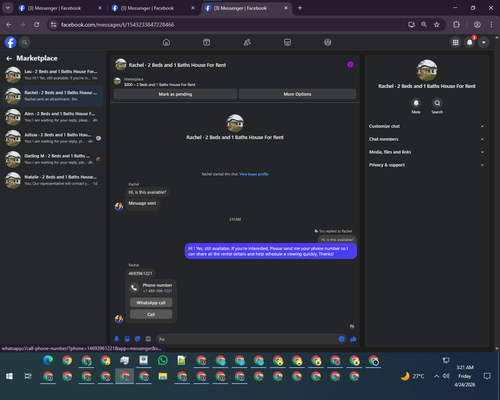Open the Windows Start menu
500x400 pixels.
(9, 376)
